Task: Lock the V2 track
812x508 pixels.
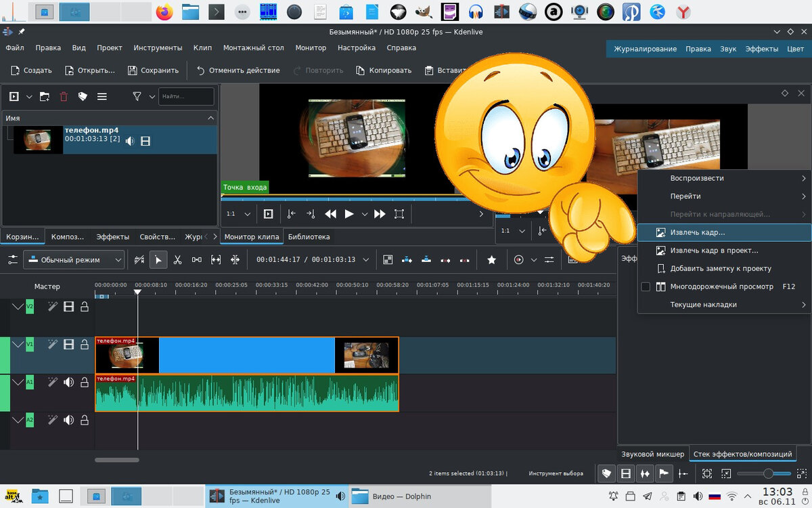Action: tap(85, 307)
